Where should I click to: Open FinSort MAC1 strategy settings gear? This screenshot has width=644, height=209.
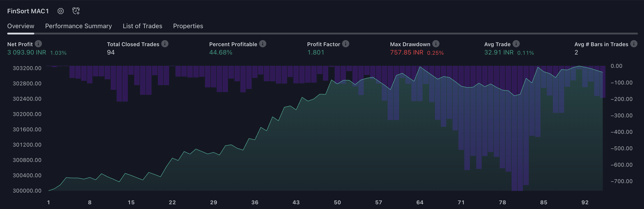pos(60,11)
